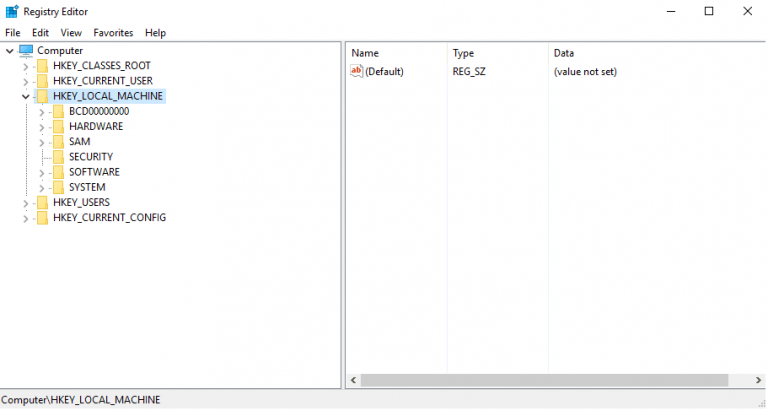768x411 pixels.
Task: Expand the SOFTWARE subkey
Action: pyautogui.click(x=42, y=173)
